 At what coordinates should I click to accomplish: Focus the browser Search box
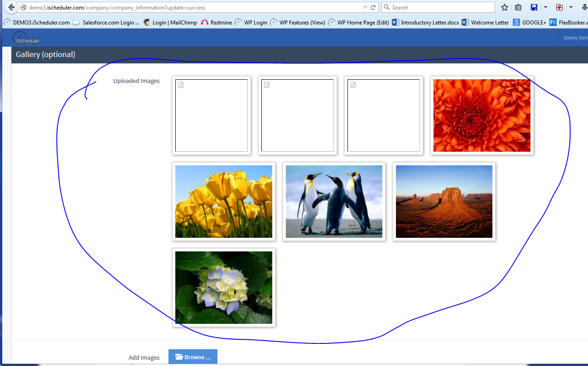click(x=438, y=7)
